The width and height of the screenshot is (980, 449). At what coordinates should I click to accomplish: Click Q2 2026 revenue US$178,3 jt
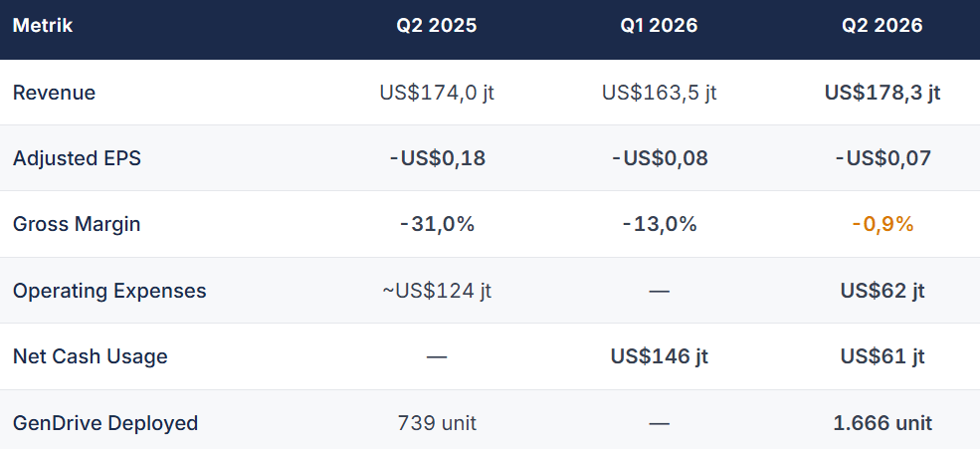click(x=882, y=93)
